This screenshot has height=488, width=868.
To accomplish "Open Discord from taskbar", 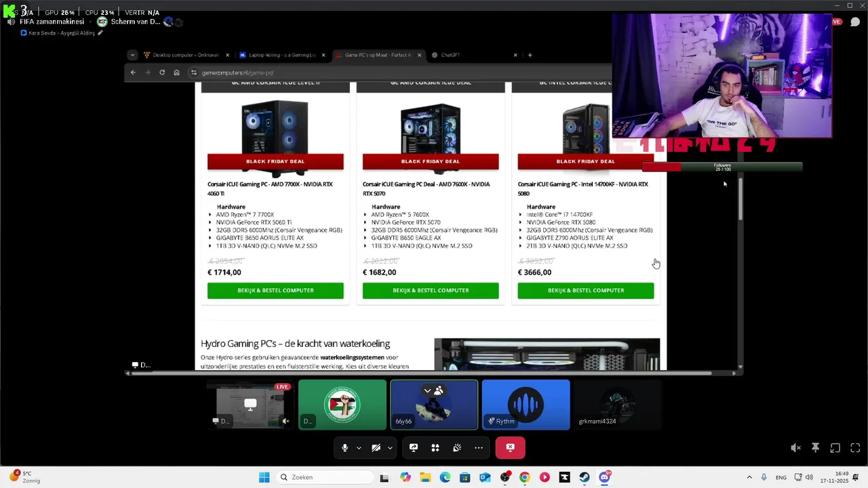I will (x=604, y=477).
